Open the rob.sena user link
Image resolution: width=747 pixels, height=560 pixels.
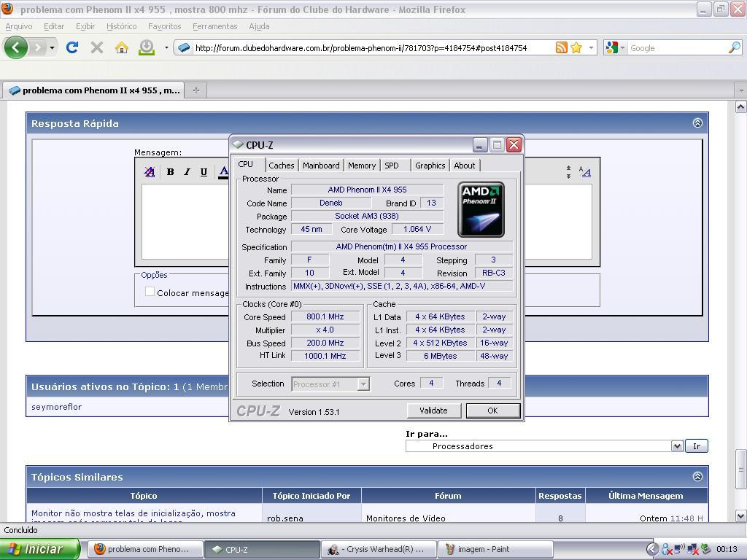coord(285,518)
